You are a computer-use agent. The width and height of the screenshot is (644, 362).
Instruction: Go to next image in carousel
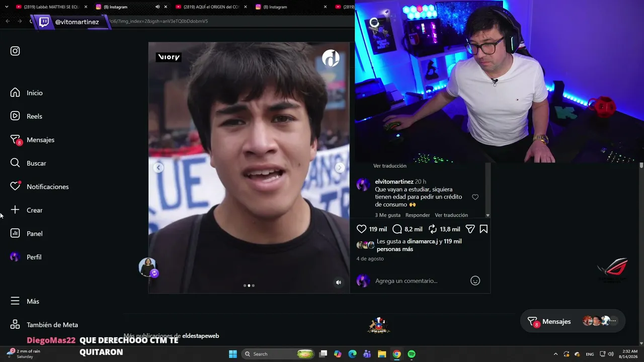pos(340,167)
